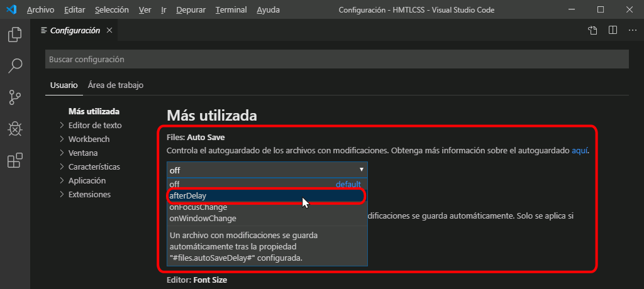This screenshot has height=289, width=644.
Task: Click the Buscar configuración search box
Action: point(337,60)
